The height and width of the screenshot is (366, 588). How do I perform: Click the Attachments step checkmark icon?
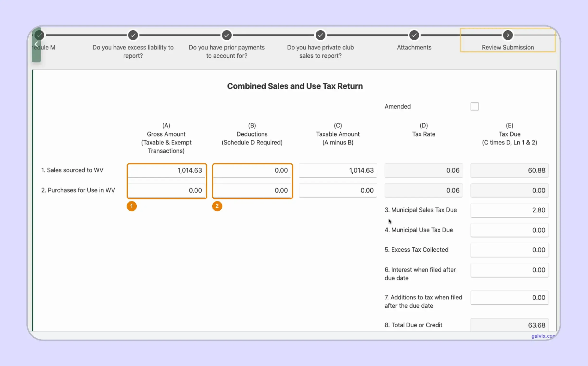click(414, 35)
